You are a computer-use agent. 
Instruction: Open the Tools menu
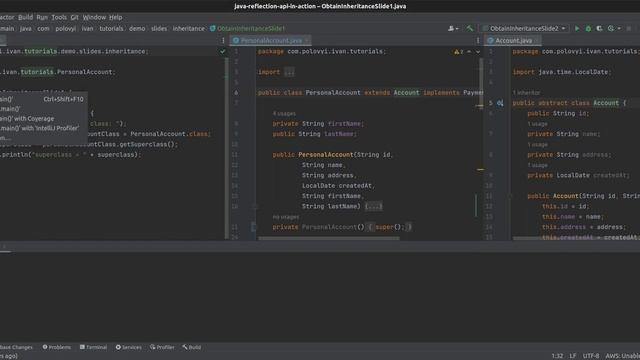point(59,17)
